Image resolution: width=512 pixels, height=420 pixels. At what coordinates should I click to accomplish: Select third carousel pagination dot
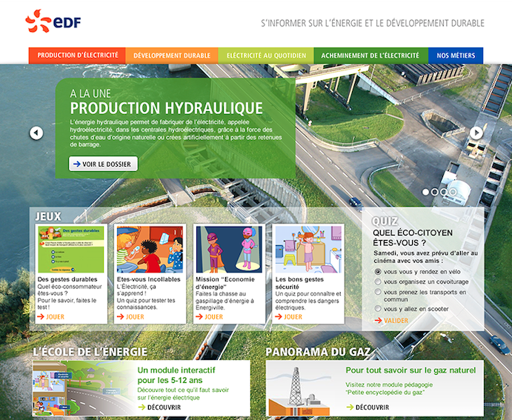pyautogui.click(x=444, y=192)
